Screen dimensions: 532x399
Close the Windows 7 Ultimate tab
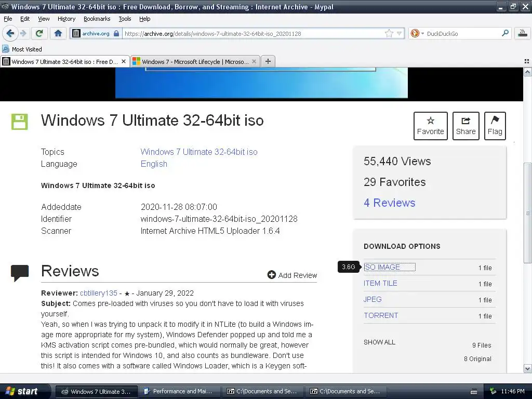point(124,61)
